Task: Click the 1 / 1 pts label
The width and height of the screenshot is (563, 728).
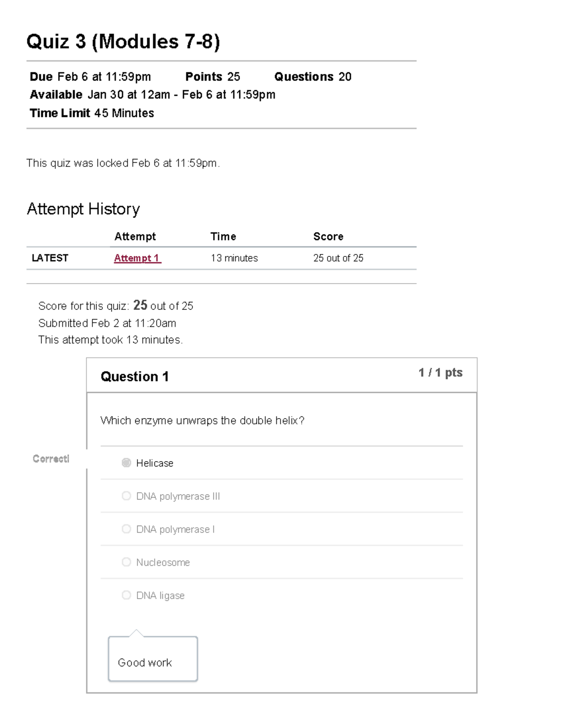Action: click(440, 373)
